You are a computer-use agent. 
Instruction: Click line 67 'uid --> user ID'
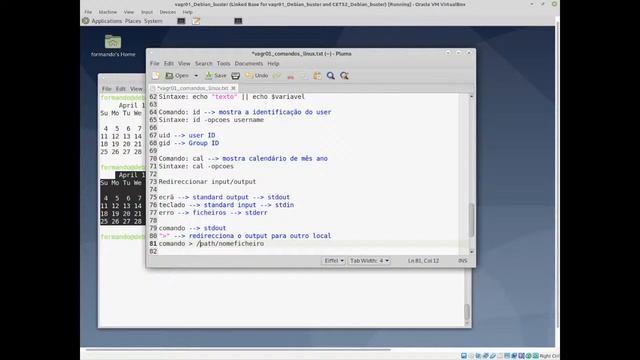click(x=187, y=135)
